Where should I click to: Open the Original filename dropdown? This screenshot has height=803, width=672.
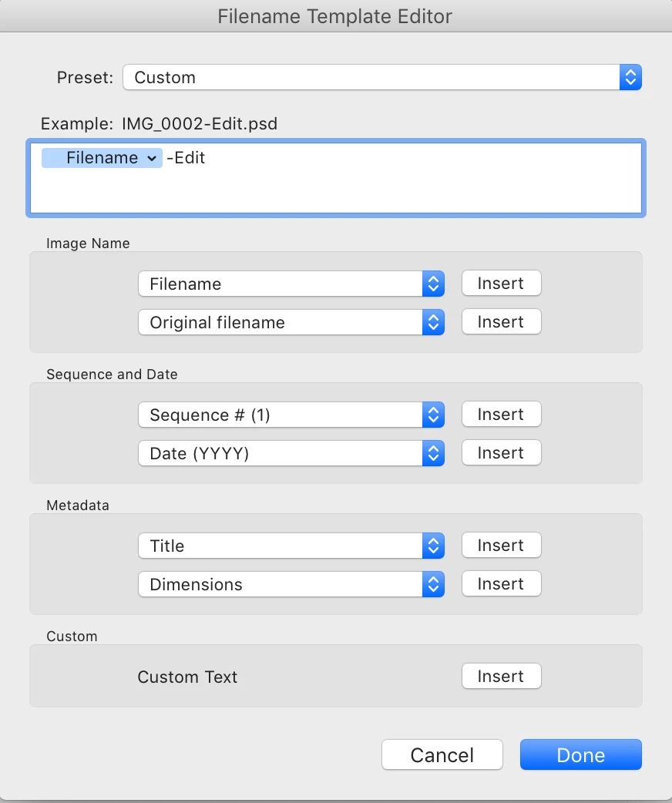[291, 322]
